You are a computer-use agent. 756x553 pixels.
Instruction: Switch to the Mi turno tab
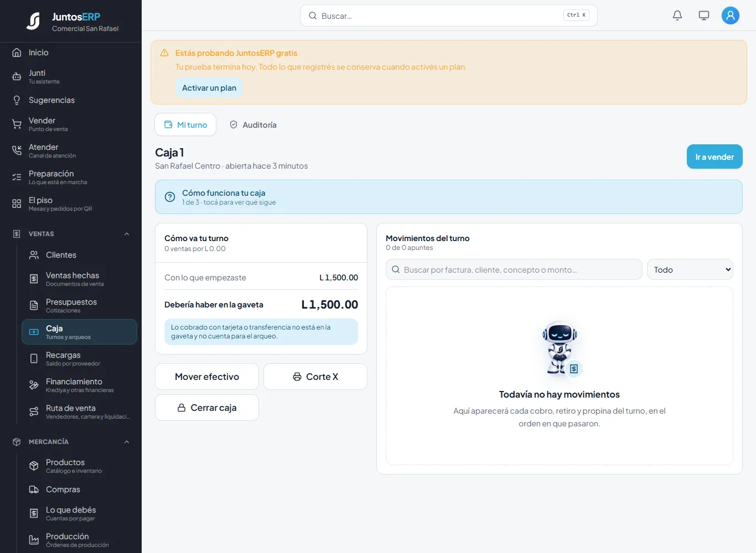[185, 125]
